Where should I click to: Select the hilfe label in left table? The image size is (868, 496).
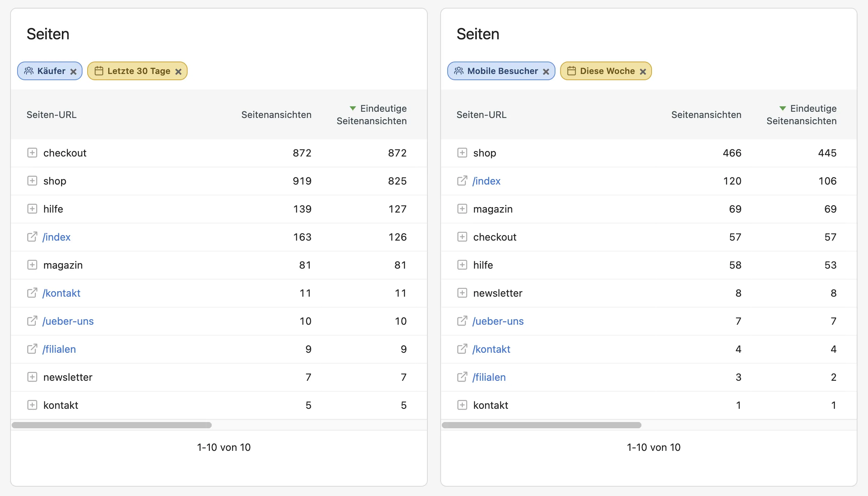[53, 209]
